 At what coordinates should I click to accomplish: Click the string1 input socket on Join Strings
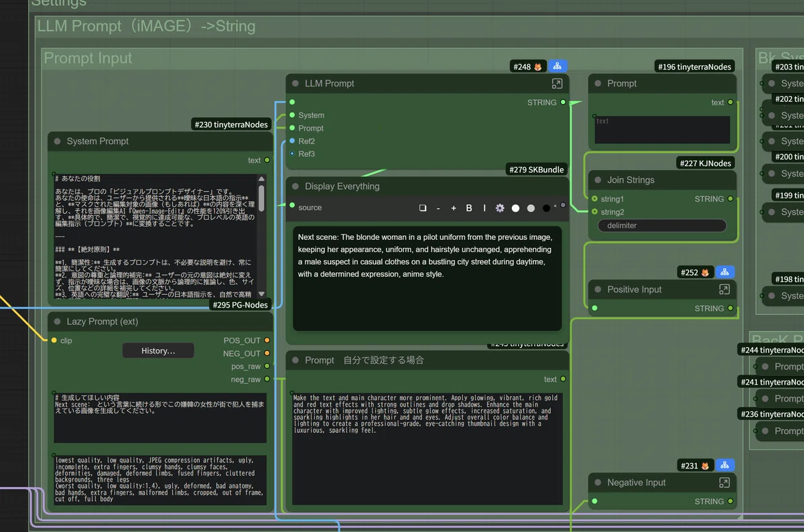[594, 199]
